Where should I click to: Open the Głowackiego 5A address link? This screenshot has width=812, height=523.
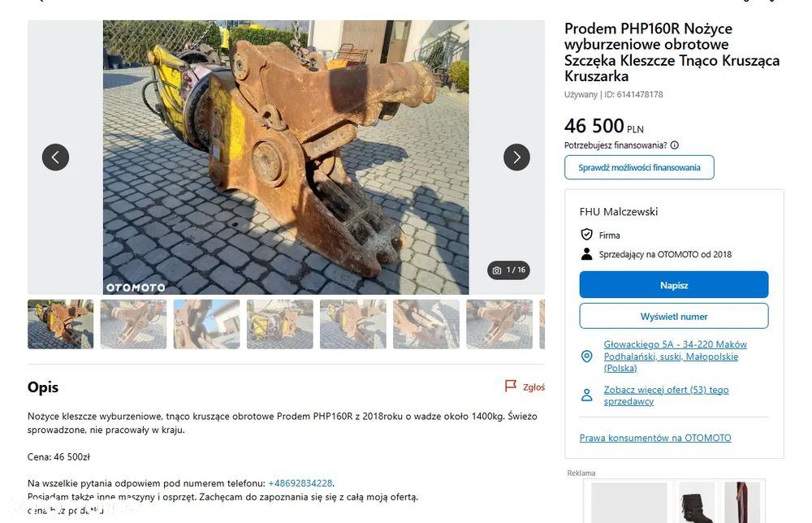676,357
